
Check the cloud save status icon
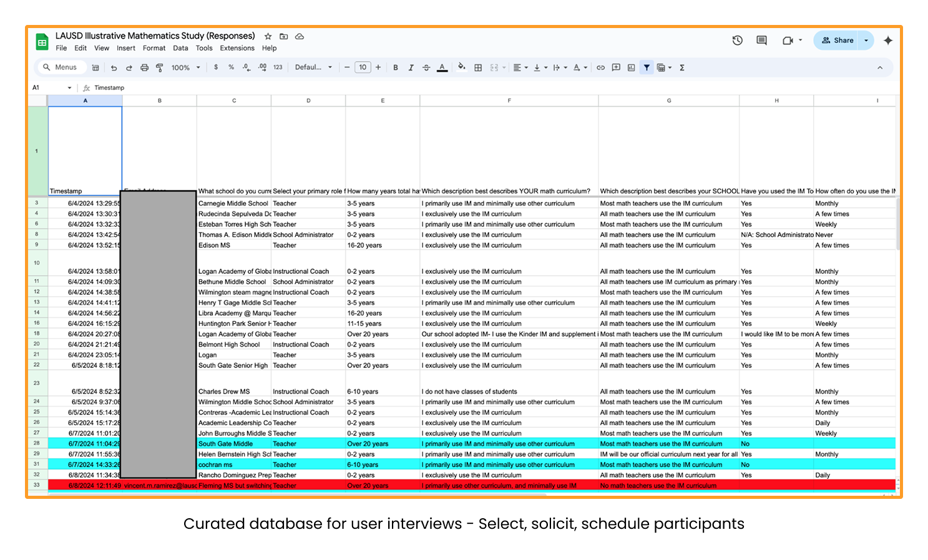pyautogui.click(x=300, y=36)
